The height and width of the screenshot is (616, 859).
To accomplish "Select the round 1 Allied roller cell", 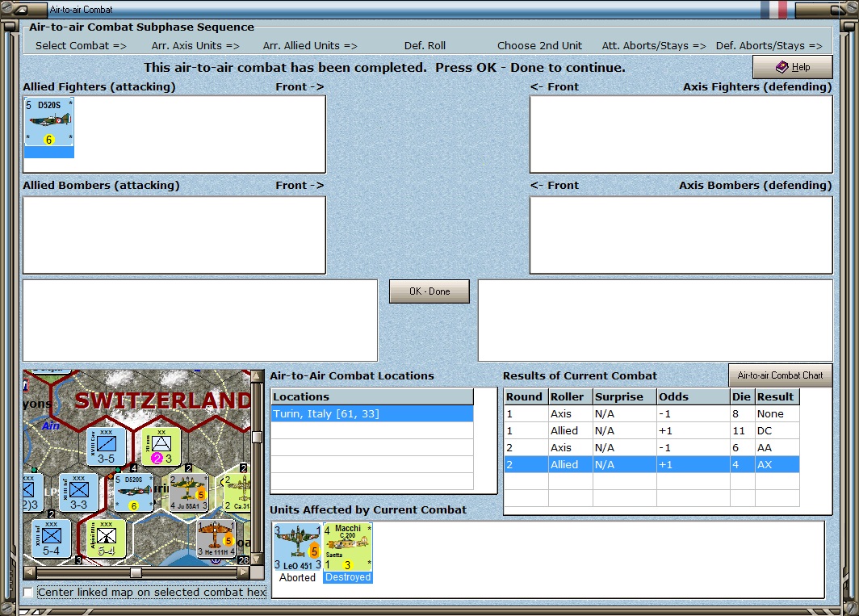I will [570, 431].
